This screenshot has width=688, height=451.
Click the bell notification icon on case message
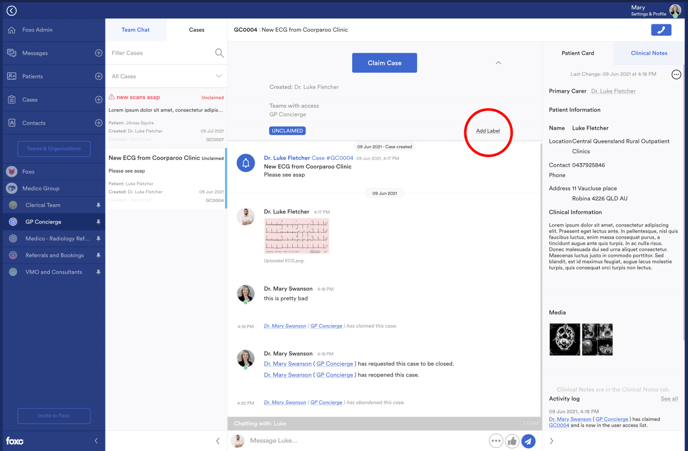click(x=246, y=163)
